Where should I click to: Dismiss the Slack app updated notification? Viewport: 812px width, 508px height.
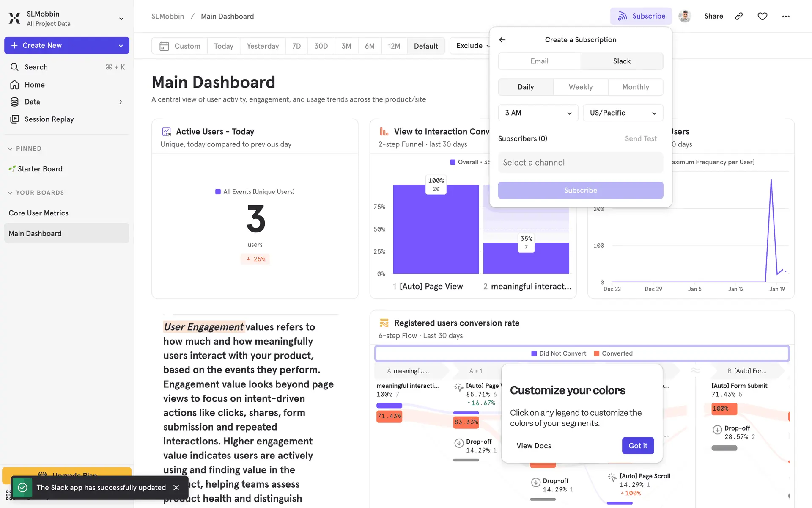tap(176, 488)
